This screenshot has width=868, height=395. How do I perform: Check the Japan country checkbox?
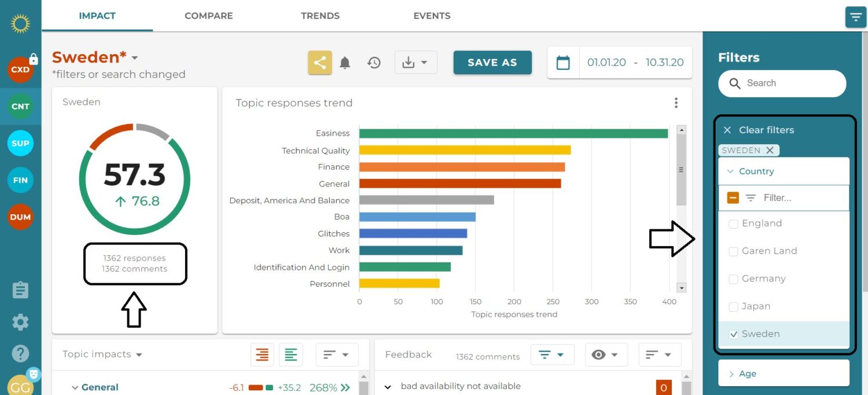click(x=733, y=307)
